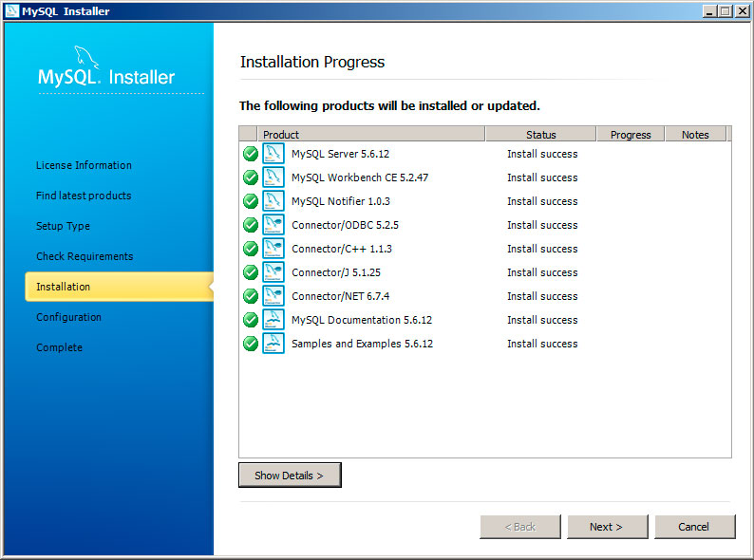Select Connector/ODBC 5.2.5 row text
The width and height of the screenshot is (754, 560).
(345, 225)
